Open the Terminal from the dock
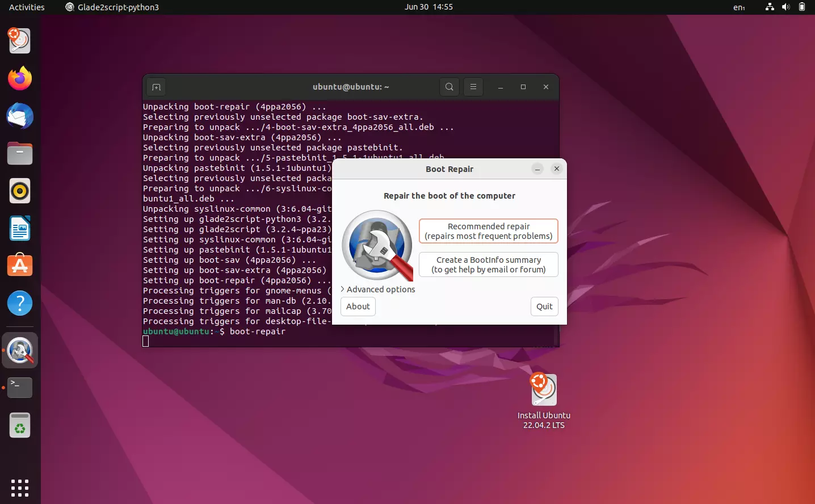The image size is (815, 504). [20, 387]
